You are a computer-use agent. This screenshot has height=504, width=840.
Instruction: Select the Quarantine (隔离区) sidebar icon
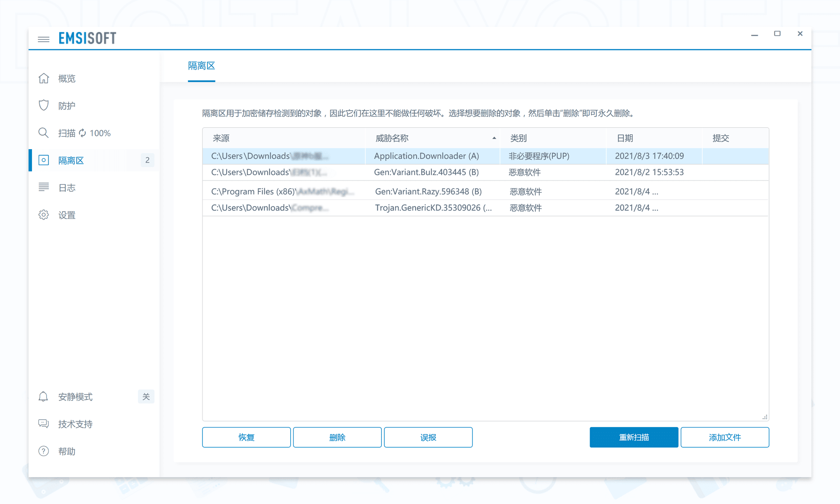[x=44, y=160]
